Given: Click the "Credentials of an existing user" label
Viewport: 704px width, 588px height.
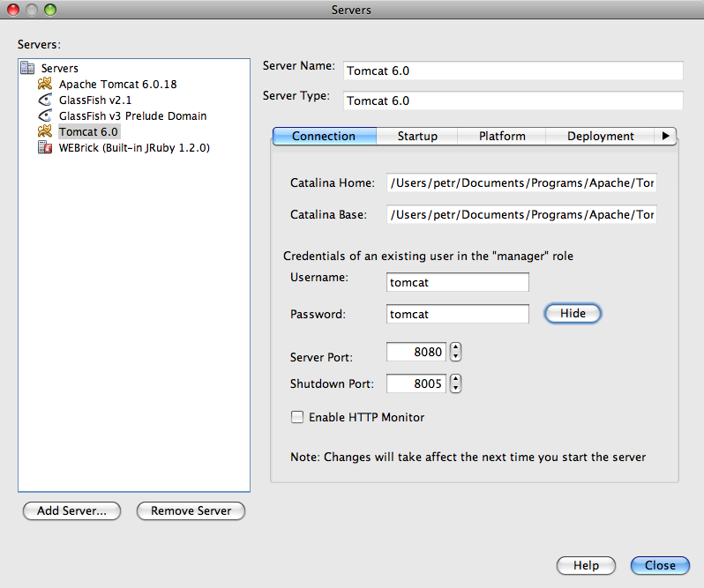Looking at the screenshot, I should pyautogui.click(x=428, y=257).
